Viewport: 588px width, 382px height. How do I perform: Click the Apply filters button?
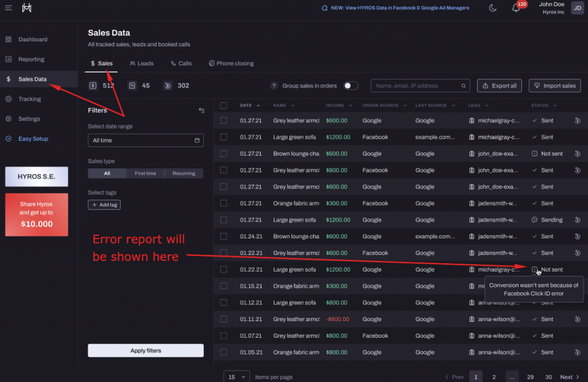[x=145, y=350]
